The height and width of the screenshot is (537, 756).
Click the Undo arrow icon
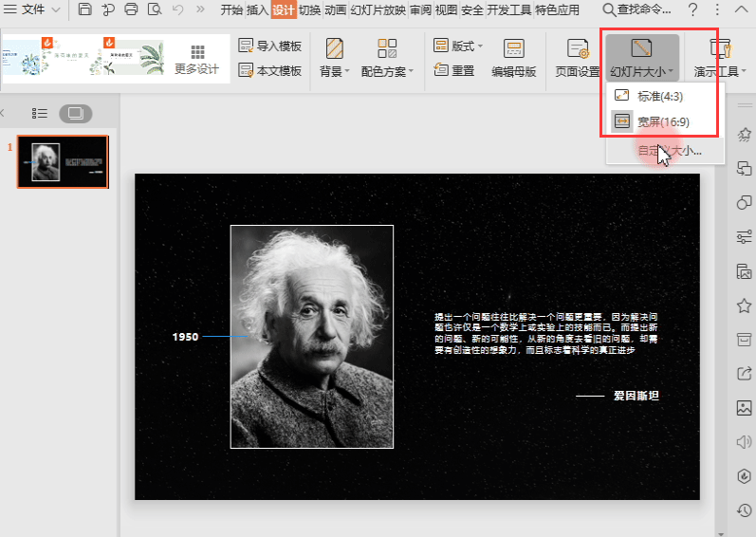click(177, 10)
